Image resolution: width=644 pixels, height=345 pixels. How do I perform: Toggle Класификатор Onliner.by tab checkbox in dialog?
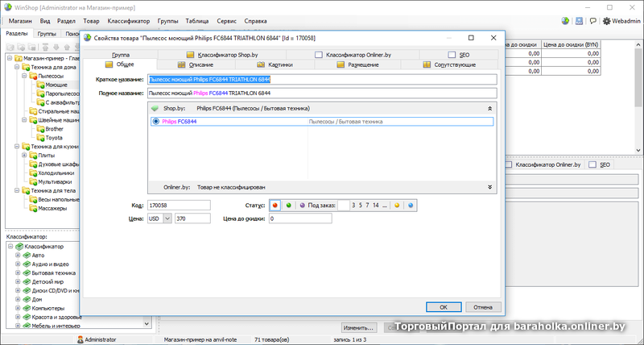[319, 55]
